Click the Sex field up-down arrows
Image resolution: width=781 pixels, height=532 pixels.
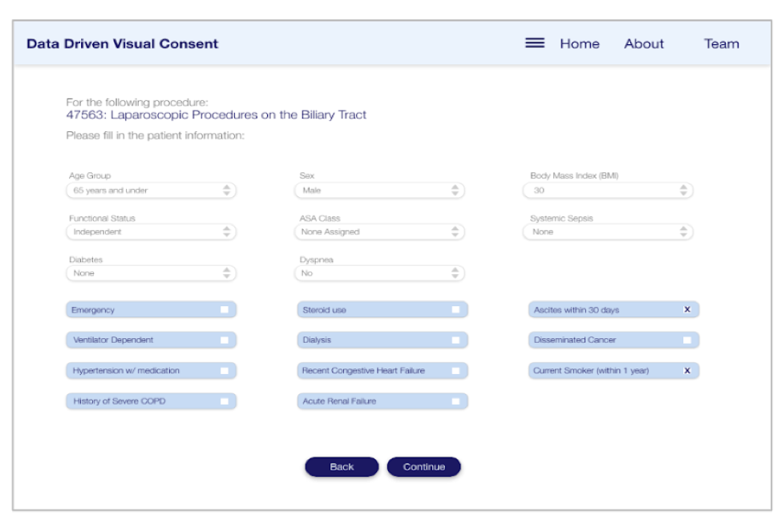click(455, 190)
